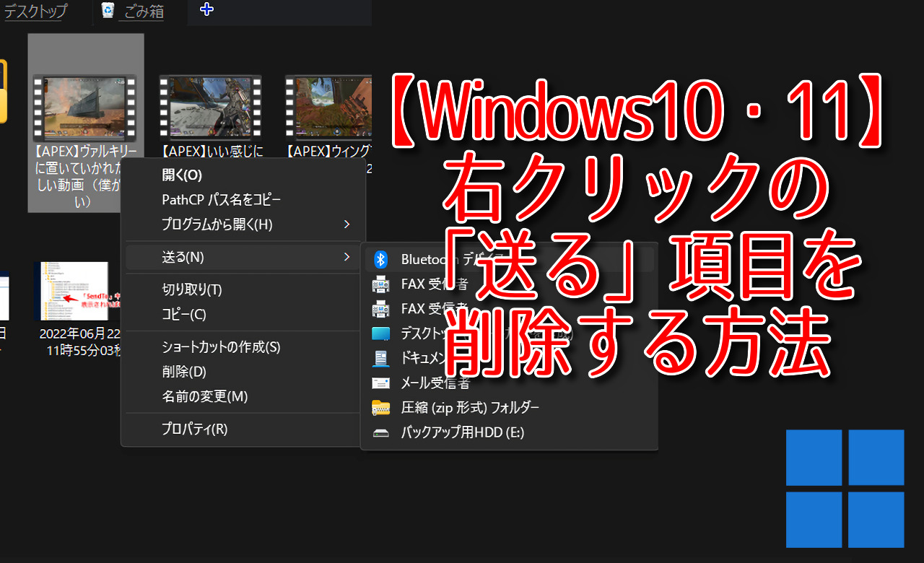Send to Documents icon entry
Viewport: 924px width, 563px height.
coord(380,358)
